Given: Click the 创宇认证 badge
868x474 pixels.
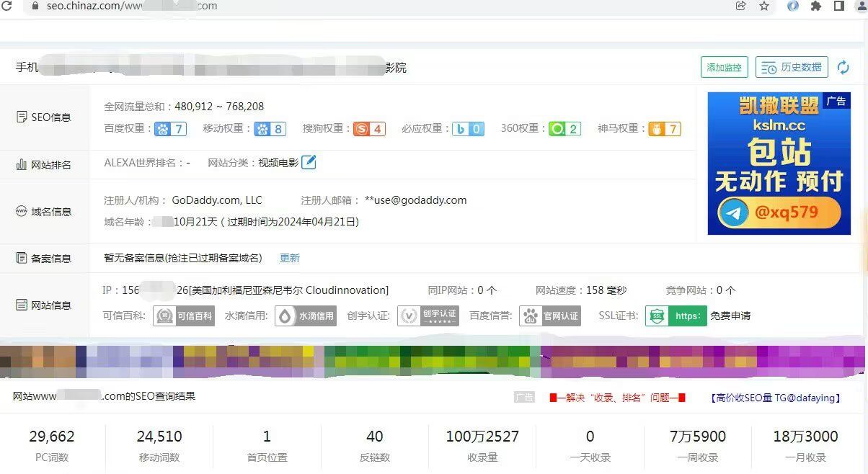Looking at the screenshot, I should point(428,316).
